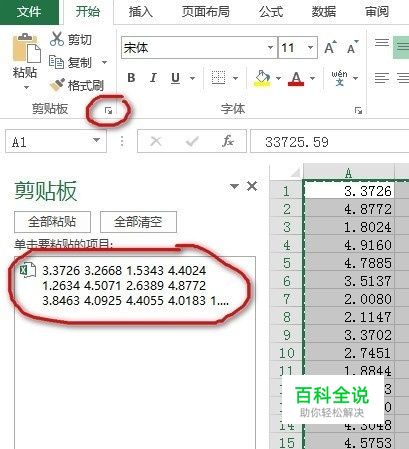
Task: Select cell containing 2.7451
Action: pyautogui.click(x=349, y=353)
